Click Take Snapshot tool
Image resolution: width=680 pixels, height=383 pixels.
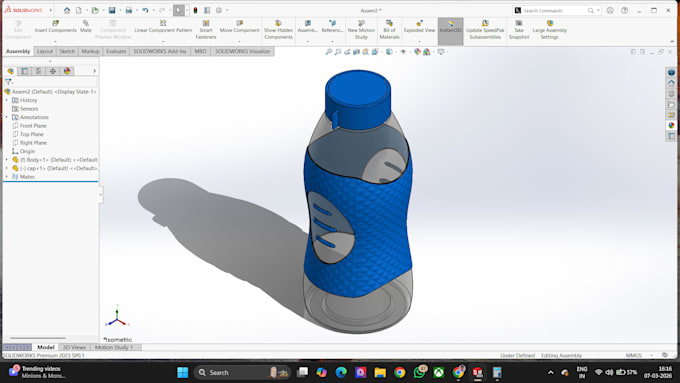[x=519, y=29]
